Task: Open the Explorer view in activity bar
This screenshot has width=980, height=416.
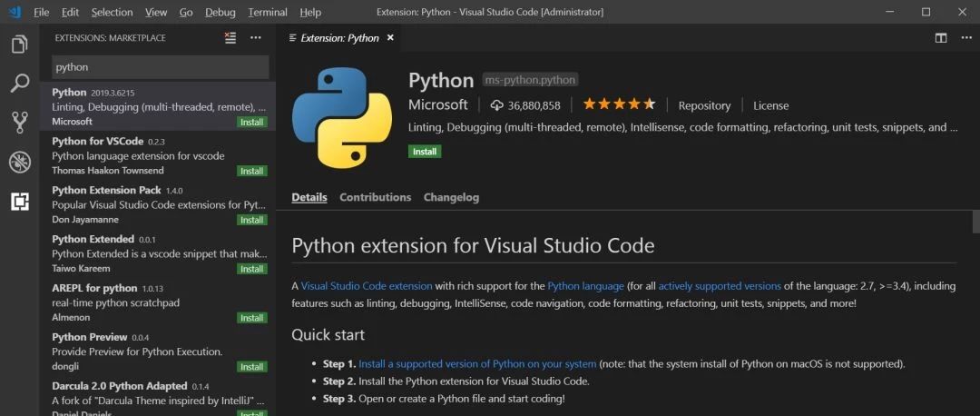Action: coord(19,45)
